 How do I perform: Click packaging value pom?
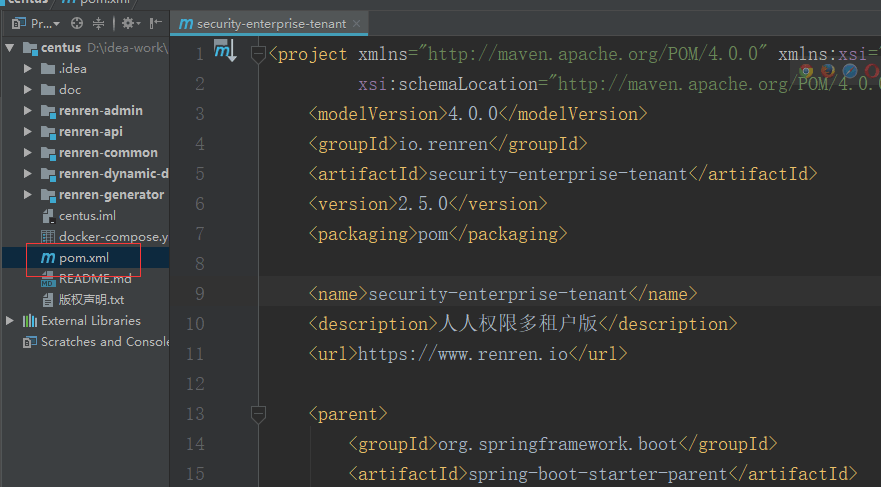point(433,234)
